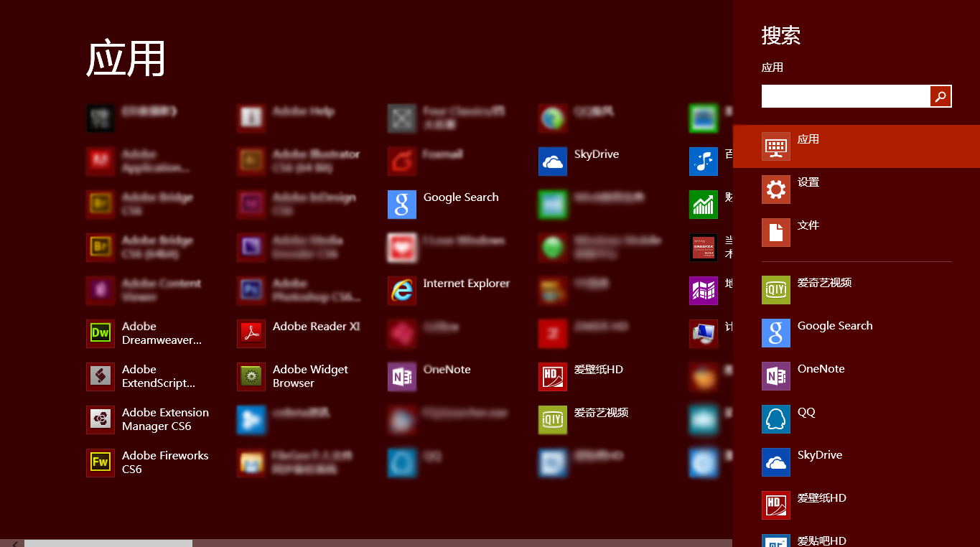Open 爱奇艺视频 icon in apps grid
The width and height of the screenshot is (980, 547).
[553, 420]
